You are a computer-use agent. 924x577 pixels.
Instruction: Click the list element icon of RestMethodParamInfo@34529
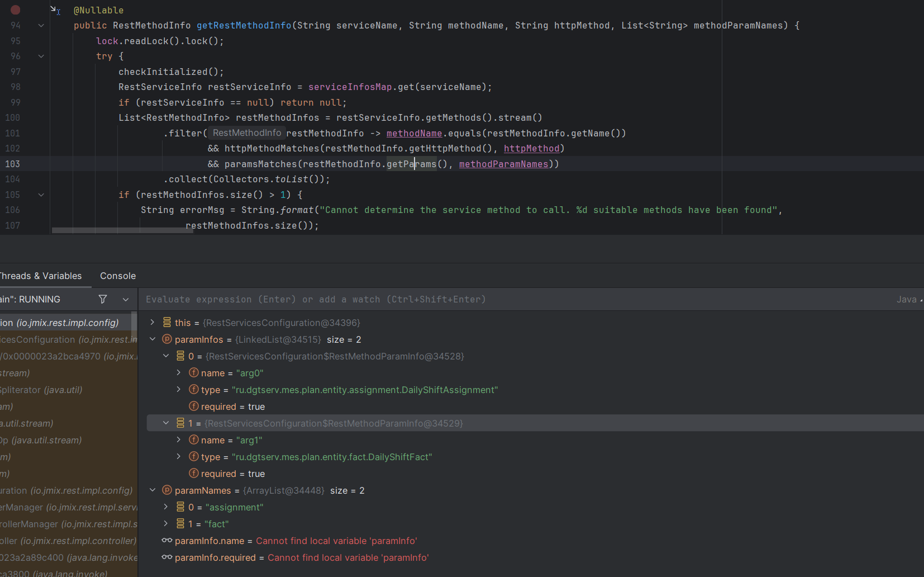click(x=180, y=423)
